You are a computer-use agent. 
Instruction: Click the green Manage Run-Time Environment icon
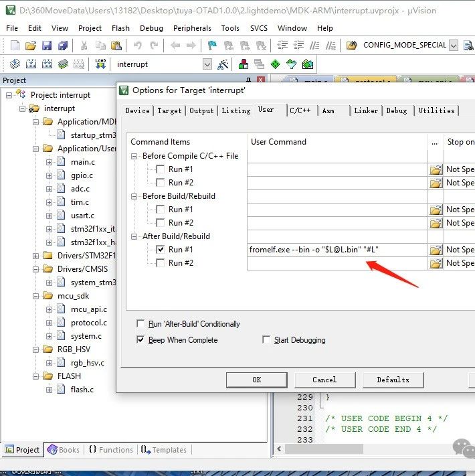point(275,64)
